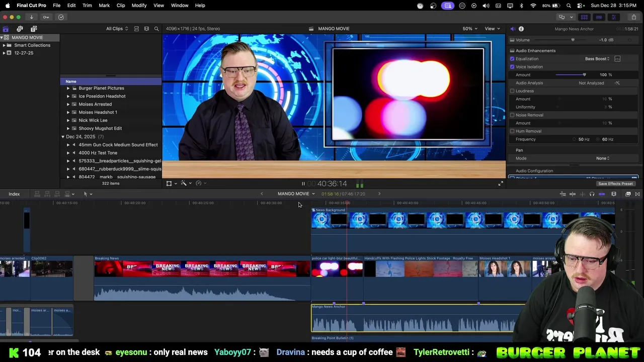Click the Transform tool icon under viewer
The height and width of the screenshot is (362, 644).
[169, 184]
